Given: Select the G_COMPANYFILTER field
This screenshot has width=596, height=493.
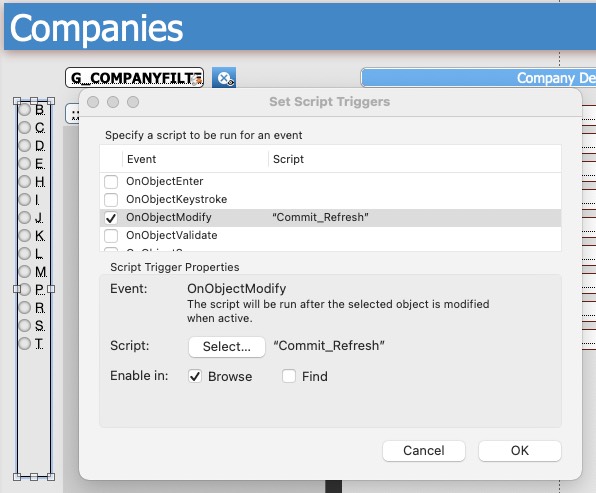Looking at the screenshot, I should click(x=134, y=78).
